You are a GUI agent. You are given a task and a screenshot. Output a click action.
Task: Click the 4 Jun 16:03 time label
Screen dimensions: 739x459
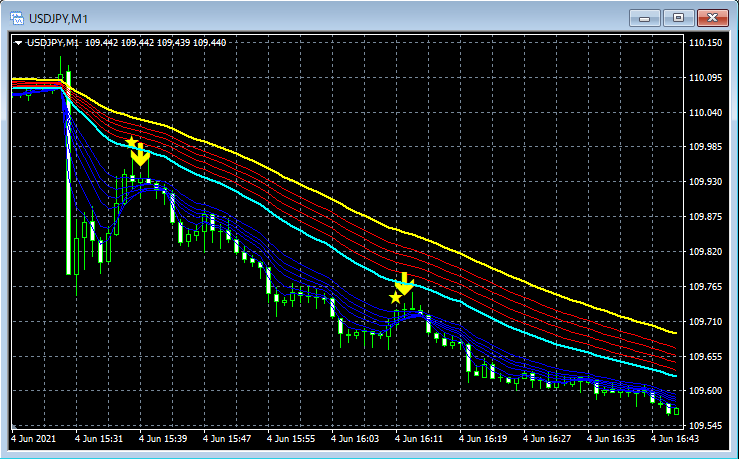[355, 439]
